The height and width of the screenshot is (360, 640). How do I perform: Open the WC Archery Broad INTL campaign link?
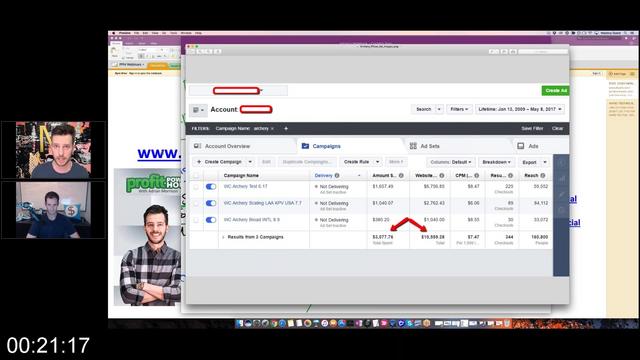pos(252,220)
